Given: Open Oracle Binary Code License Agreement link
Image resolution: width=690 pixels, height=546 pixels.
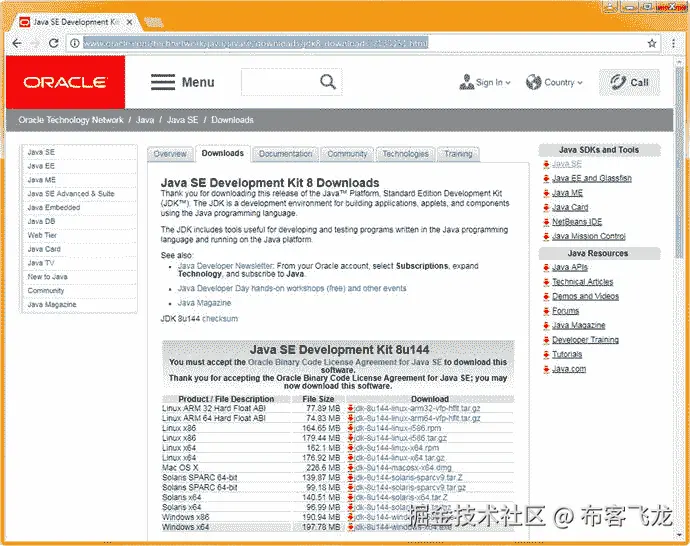Looking at the screenshot, I should tap(345, 362).
